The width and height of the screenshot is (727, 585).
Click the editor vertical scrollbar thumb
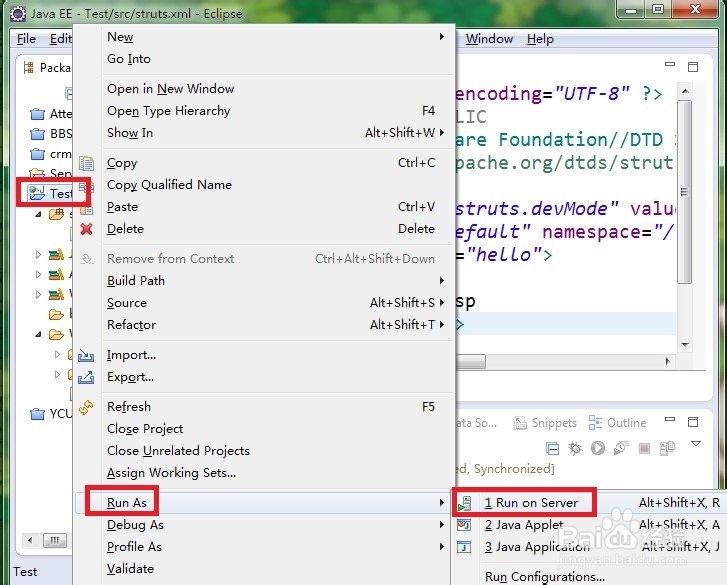[684, 191]
